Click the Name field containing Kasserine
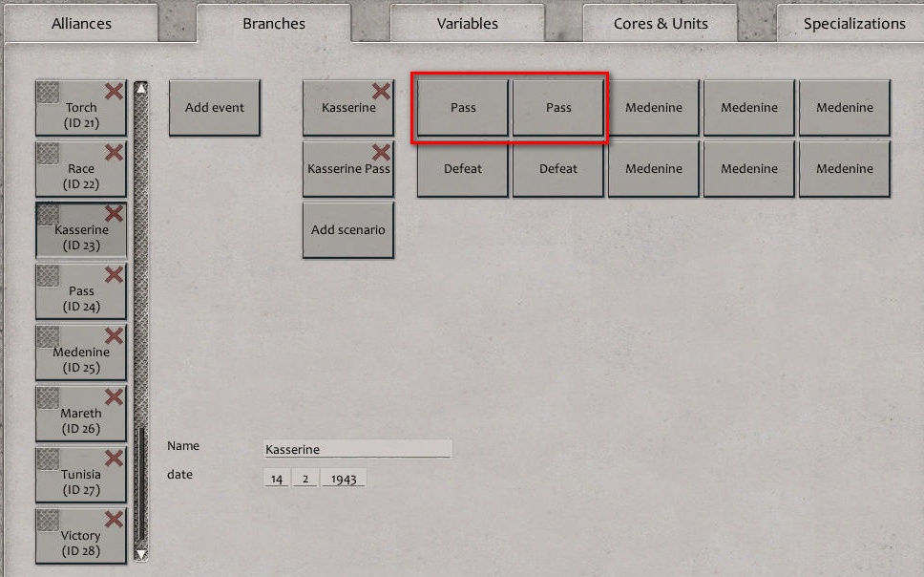Image resolution: width=924 pixels, height=577 pixels. click(x=357, y=449)
